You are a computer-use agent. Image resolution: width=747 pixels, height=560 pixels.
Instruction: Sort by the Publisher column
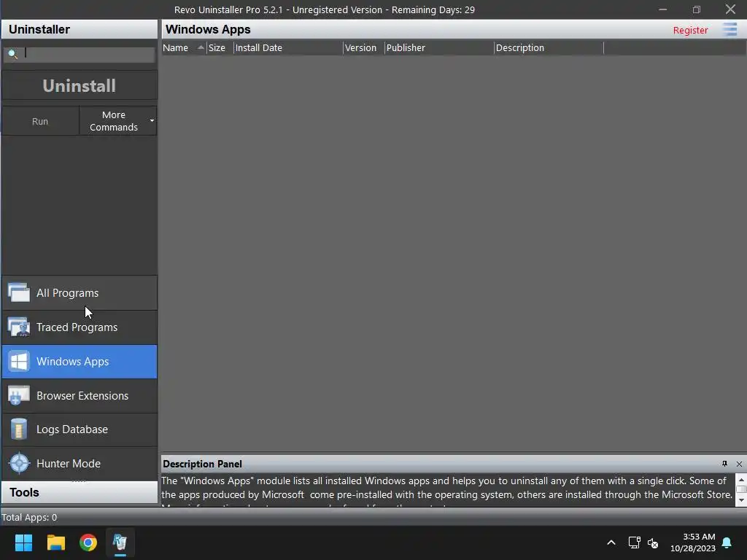tap(438, 47)
